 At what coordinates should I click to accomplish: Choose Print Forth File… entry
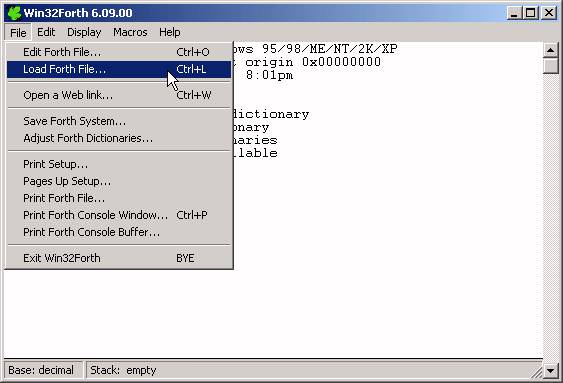(119, 198)
